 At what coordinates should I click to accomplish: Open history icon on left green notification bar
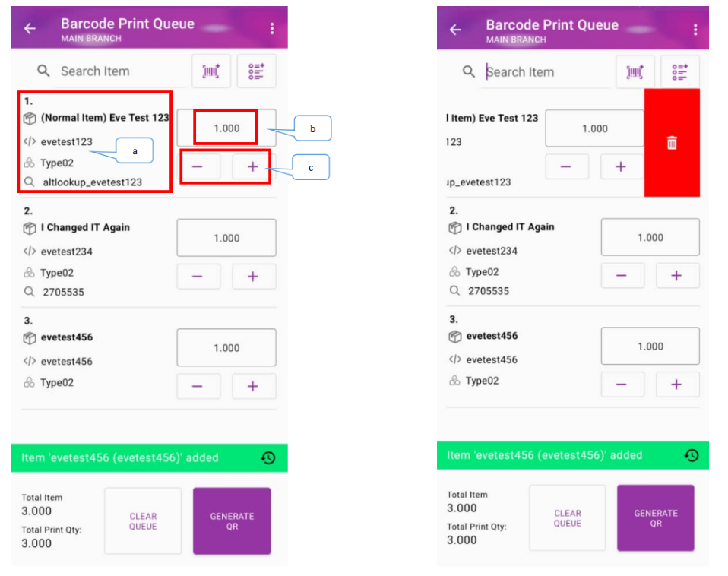(268, 457)
